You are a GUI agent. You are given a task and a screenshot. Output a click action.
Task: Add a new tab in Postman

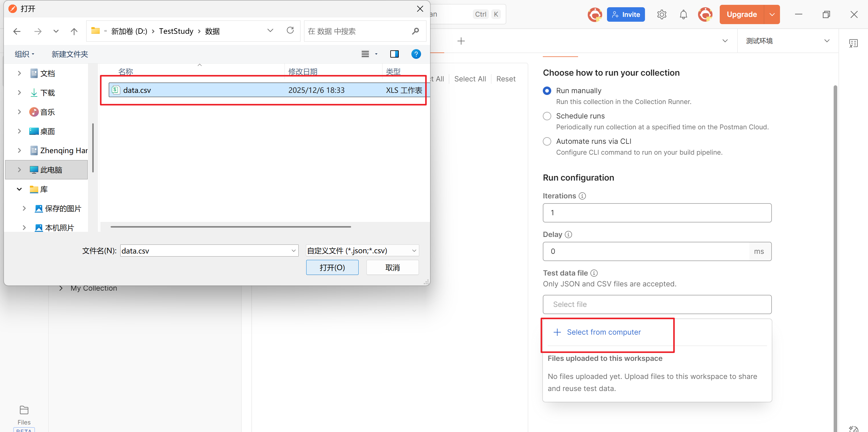(x=461, y=41)
